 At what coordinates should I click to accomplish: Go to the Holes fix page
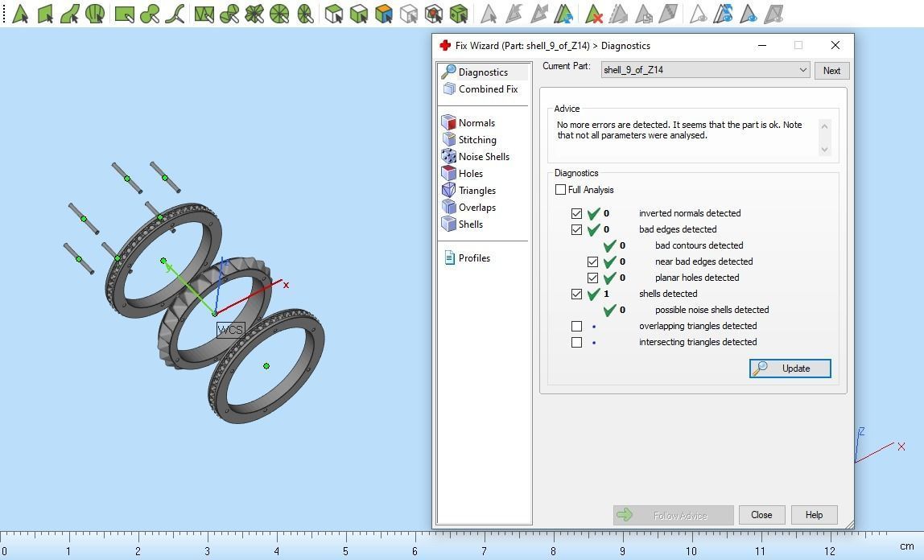[471, 173]
